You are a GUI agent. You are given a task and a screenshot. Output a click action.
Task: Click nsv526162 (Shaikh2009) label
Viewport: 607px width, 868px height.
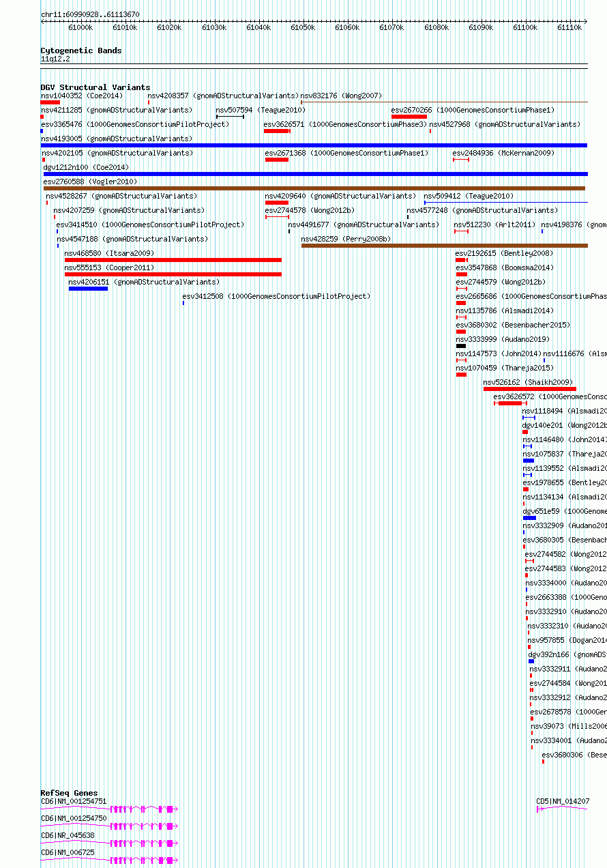(x=529, y=382)
